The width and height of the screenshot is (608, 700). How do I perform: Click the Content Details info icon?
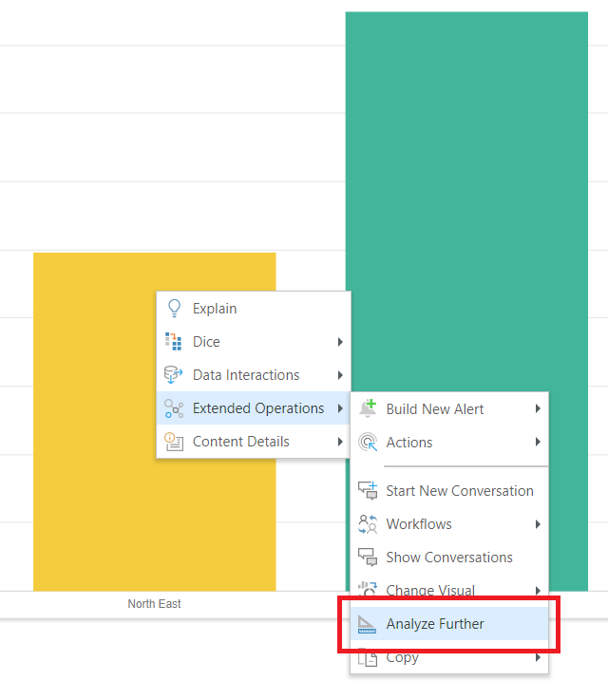click(174, 442)
